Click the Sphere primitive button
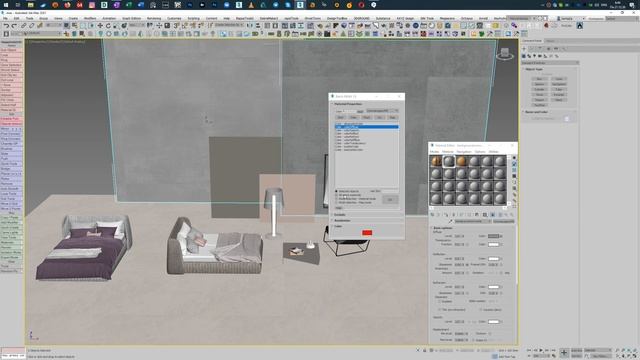The image size is (640, 360). [x=540, y=84]
